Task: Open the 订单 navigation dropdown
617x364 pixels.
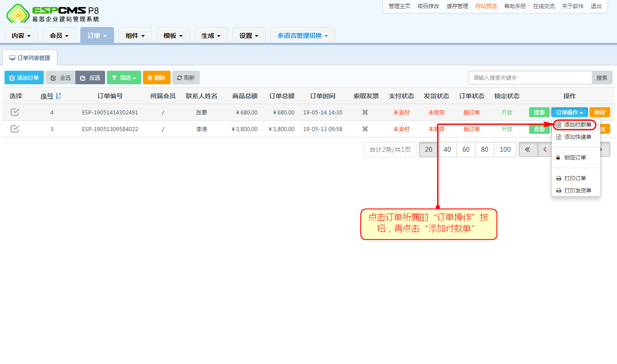Action: click(97, 36)
